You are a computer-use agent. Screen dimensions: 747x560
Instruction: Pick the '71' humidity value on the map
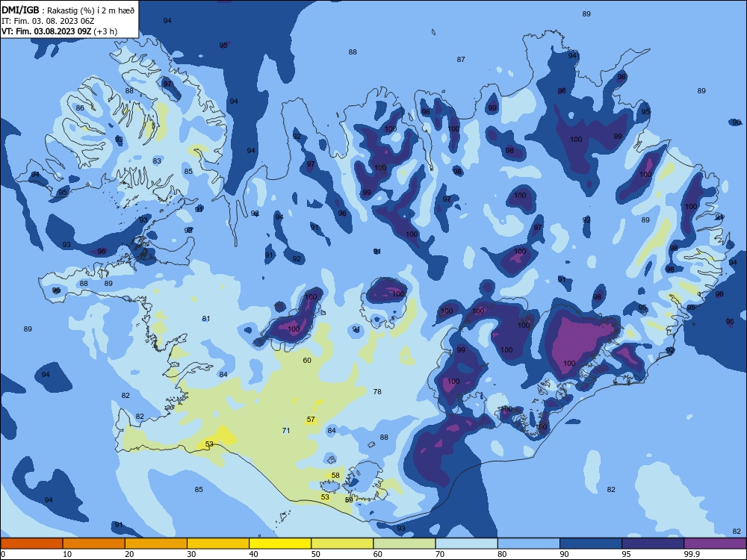point(286,431)
